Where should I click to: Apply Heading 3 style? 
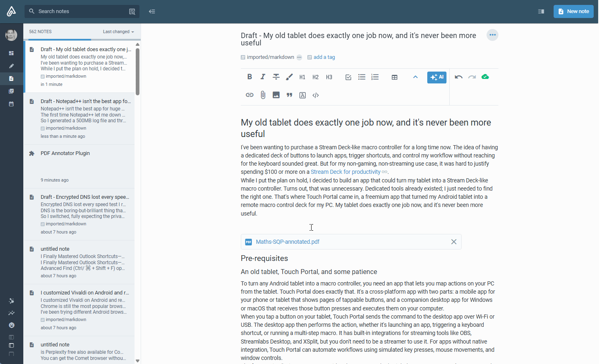coord(329,77)
